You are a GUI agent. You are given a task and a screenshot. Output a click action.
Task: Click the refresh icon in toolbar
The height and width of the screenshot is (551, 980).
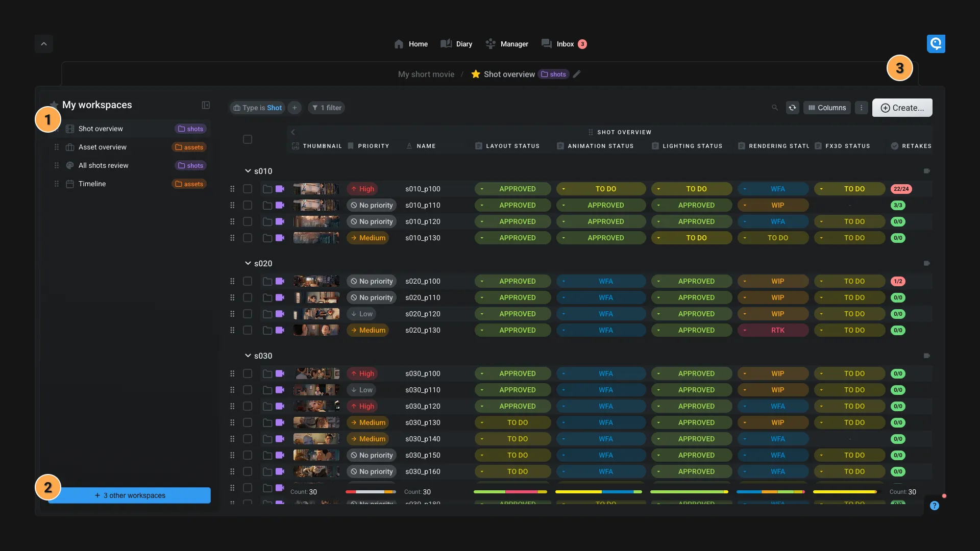792,108
